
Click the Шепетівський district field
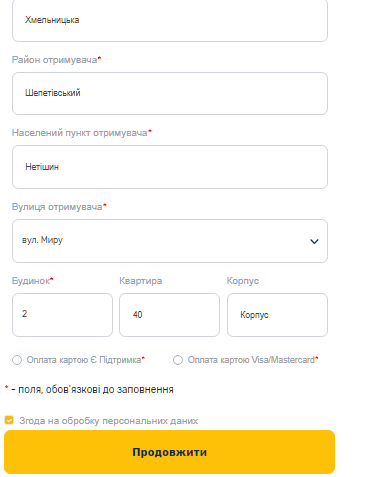pyautogui.click(x=170, y=94)
